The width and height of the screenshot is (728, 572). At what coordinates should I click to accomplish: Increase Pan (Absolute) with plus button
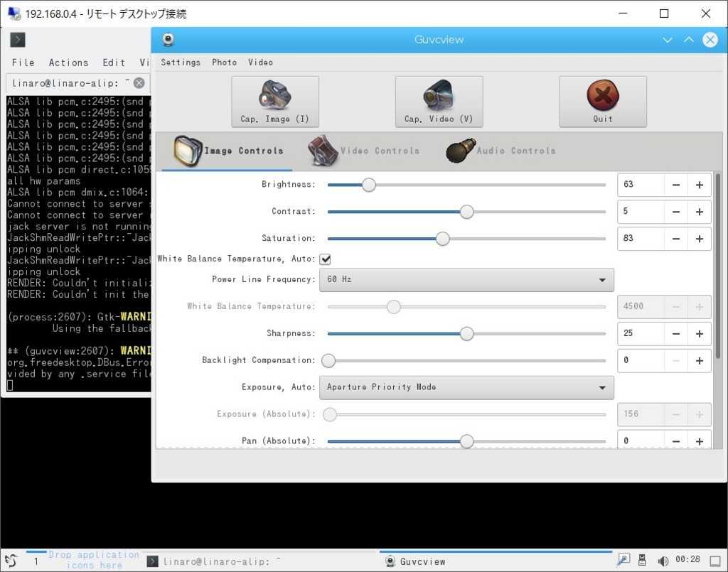point(700,441)
